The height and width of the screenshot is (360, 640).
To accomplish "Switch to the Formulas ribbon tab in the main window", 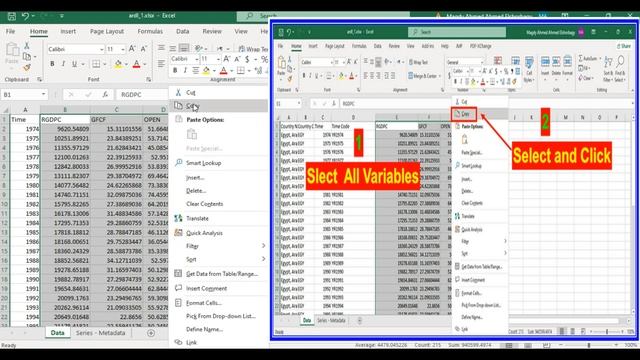I will click(x=150, y=31).
